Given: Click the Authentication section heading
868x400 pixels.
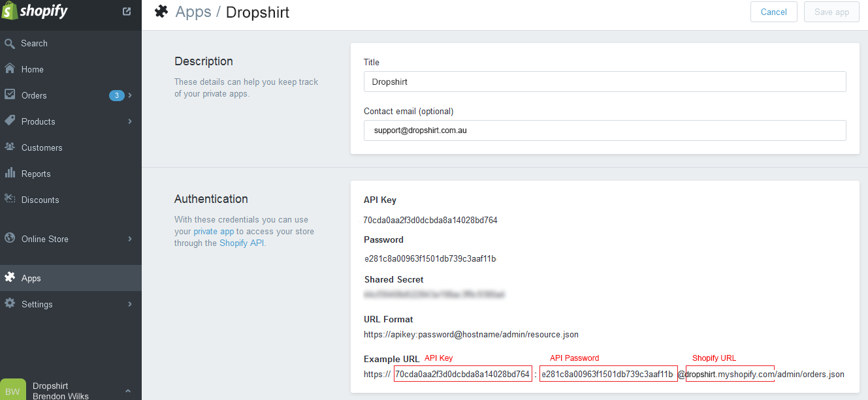Looking at the screenshot, I should (x=211, y=199).
